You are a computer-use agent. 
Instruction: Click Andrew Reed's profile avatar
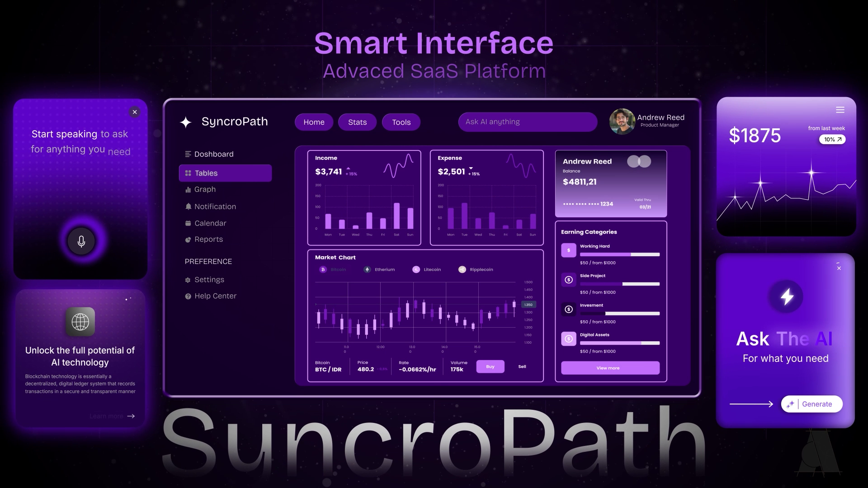coord(622,122)
